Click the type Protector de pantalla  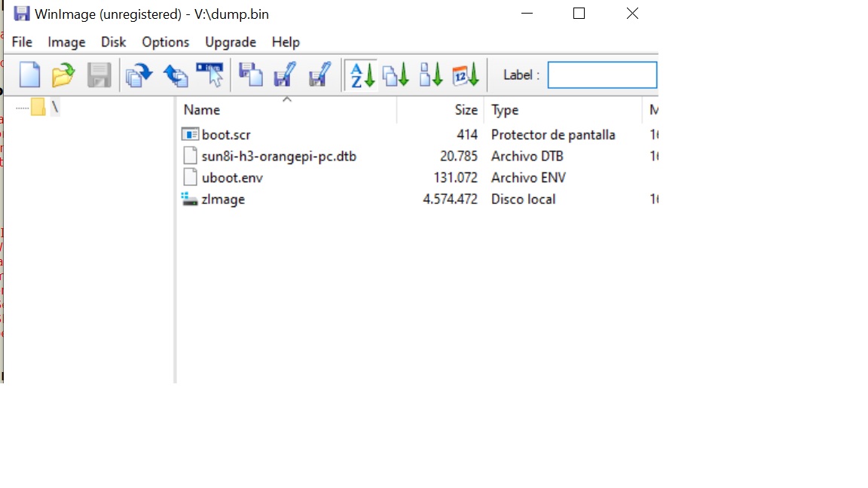pyautogui.click(x=553, y=135)
